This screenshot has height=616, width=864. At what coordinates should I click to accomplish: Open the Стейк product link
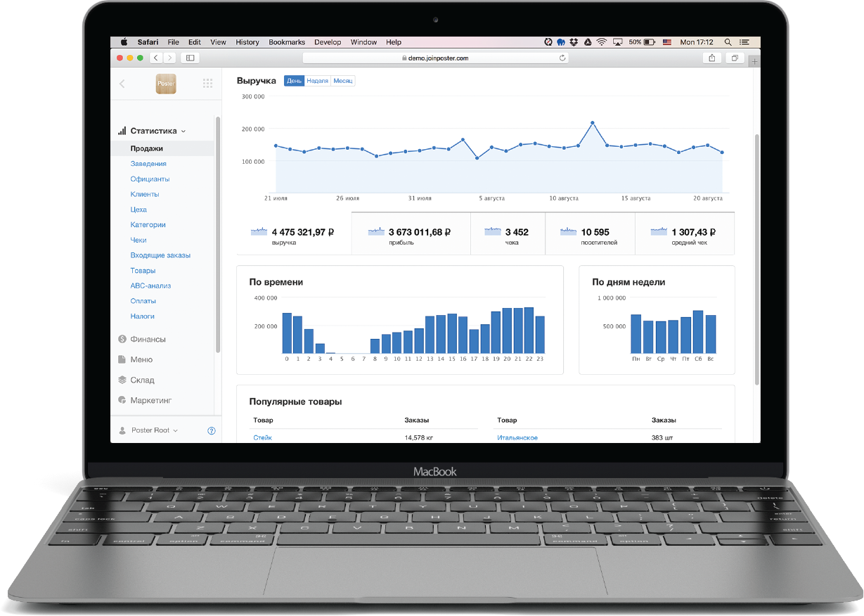pos(262,437)
